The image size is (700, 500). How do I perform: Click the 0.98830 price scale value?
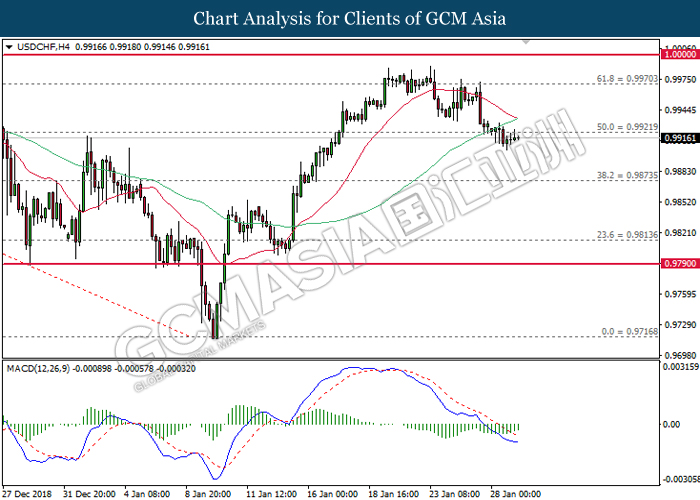coord(680,171)
